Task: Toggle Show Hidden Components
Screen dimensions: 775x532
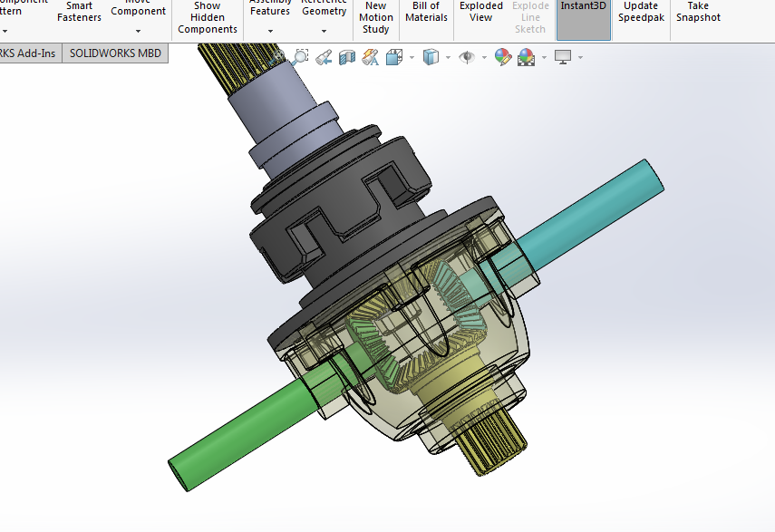Action: (207, 16)
